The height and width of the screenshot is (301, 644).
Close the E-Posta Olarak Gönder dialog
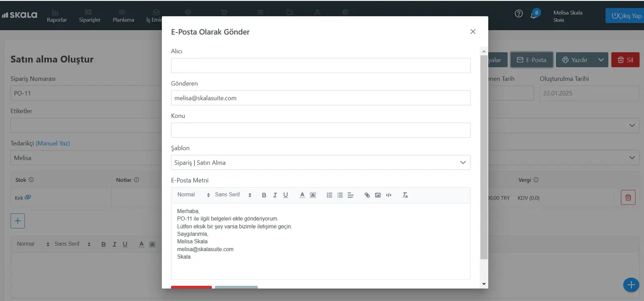[473, 31]
